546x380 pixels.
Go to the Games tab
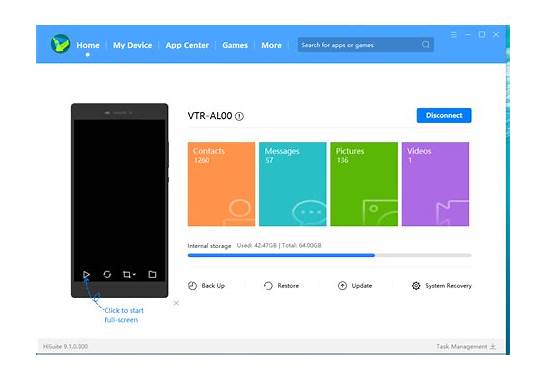click(x=235, y=45)
